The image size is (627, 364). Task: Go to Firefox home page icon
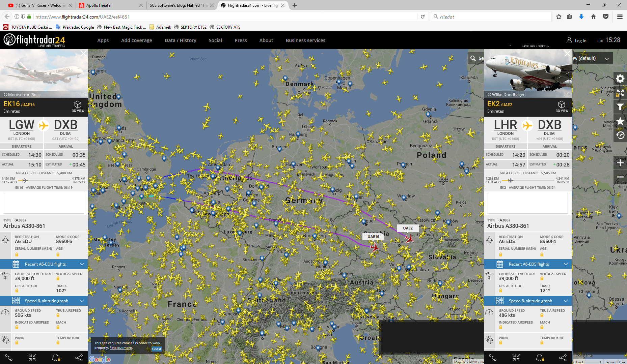click(594, 17)
